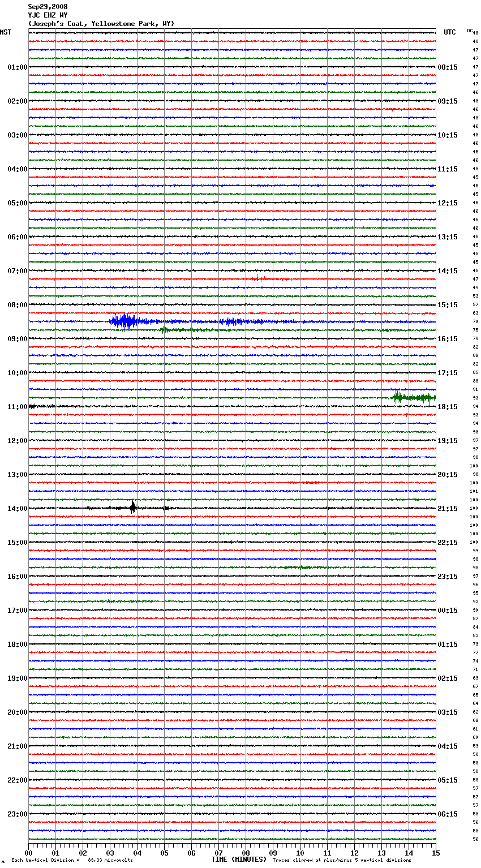The width and height of the screenshot is (481, 868).
Task: Click the 00:15 UTC time label
Action: coord(448,611)
